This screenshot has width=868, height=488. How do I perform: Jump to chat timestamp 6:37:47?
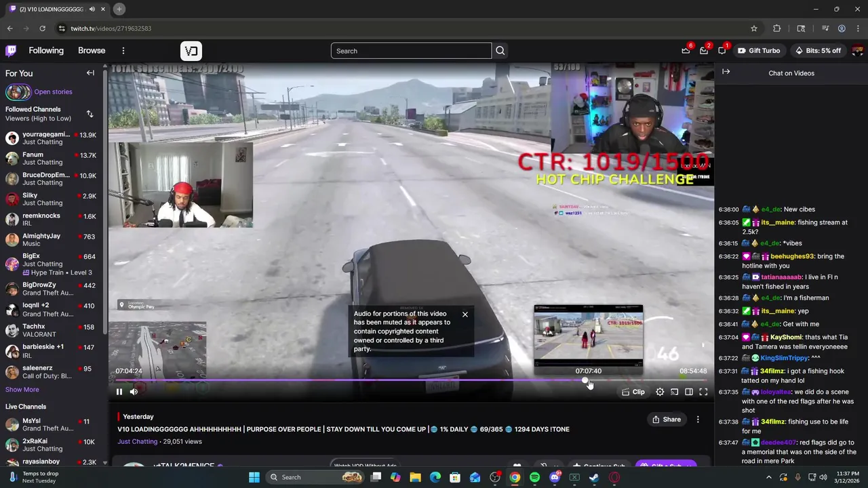click(728, 443)
